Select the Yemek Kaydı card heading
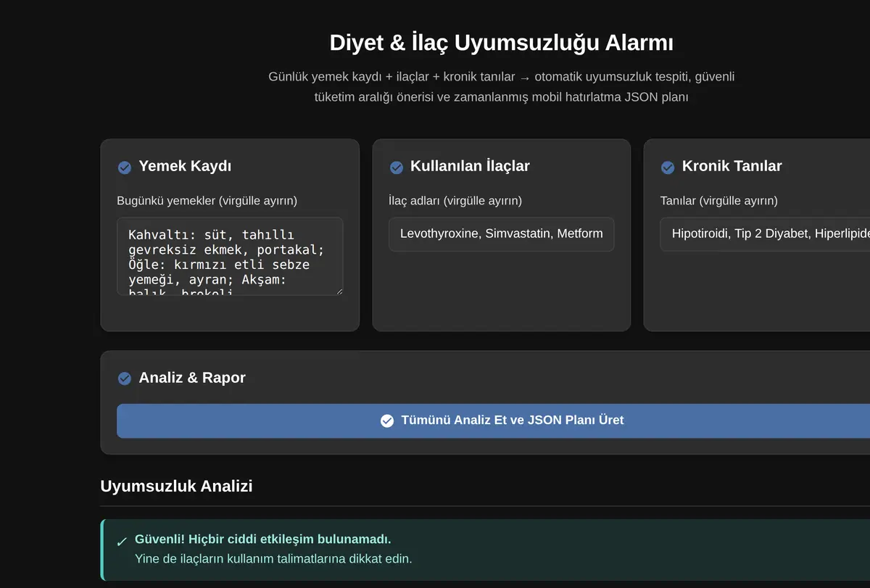The image size is (870, 588). point(185,166)
